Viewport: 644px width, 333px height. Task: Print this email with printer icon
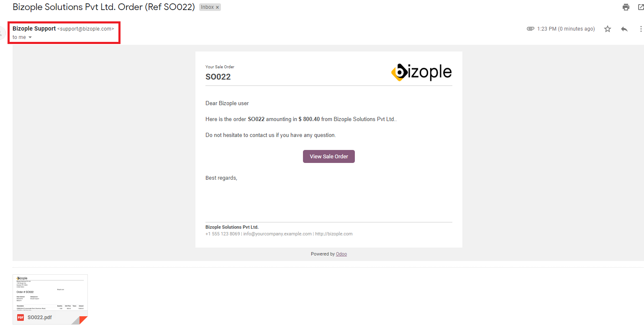point(626,7)
